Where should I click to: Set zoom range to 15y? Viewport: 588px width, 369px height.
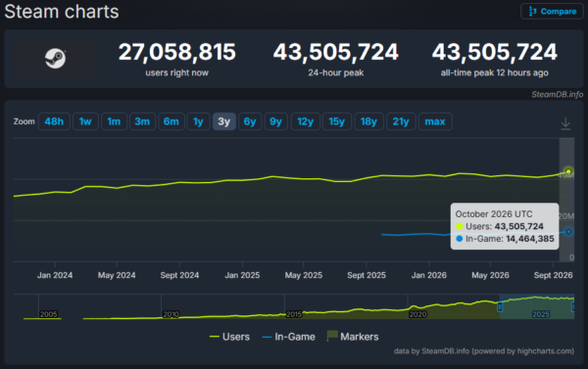pyautogui.click(x=337, y=121)
